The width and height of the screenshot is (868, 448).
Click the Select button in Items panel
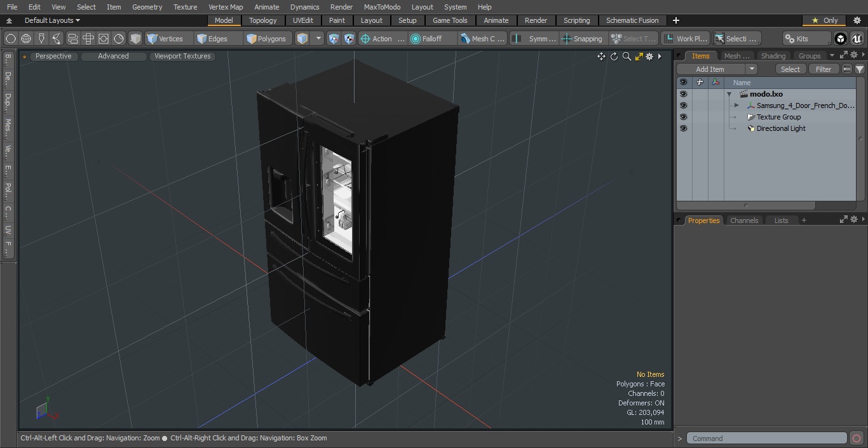(x=790, y=69)
